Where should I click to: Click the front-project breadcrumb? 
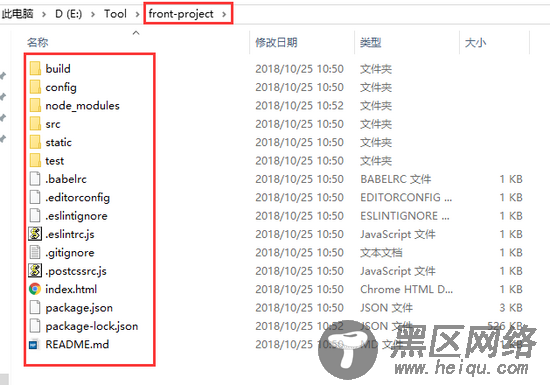[181, 14]
